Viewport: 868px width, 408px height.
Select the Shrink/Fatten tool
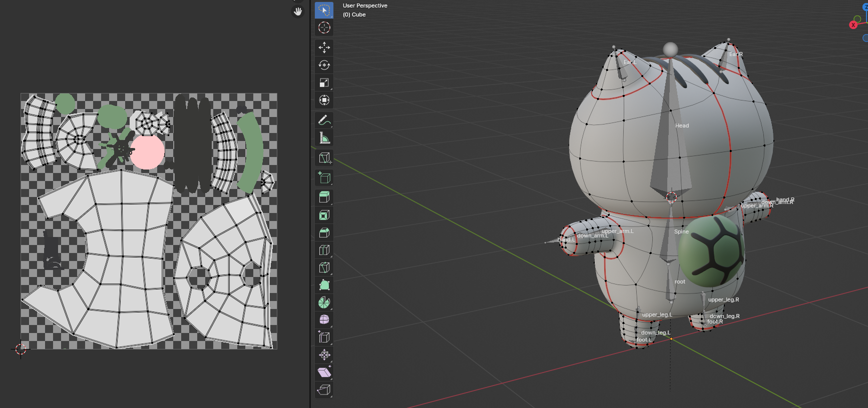(x=324, y=354)
